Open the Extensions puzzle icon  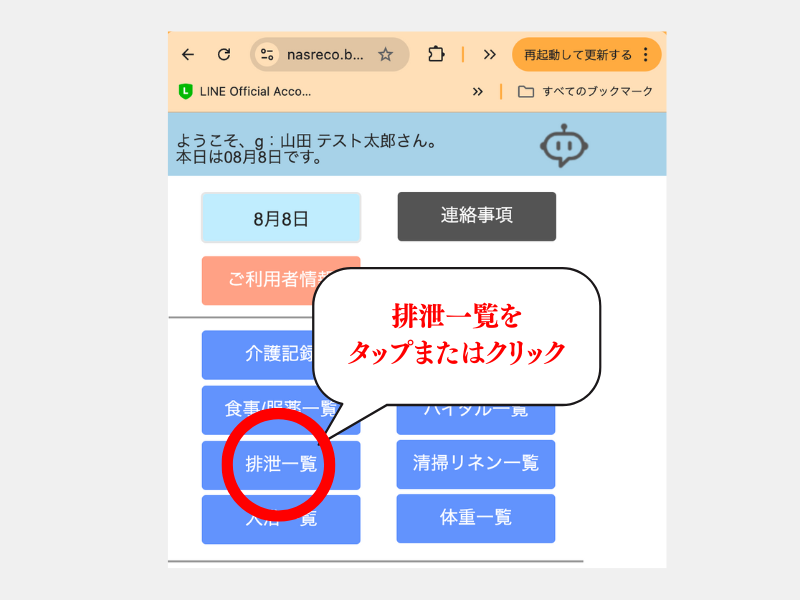(x=435, y=55)
